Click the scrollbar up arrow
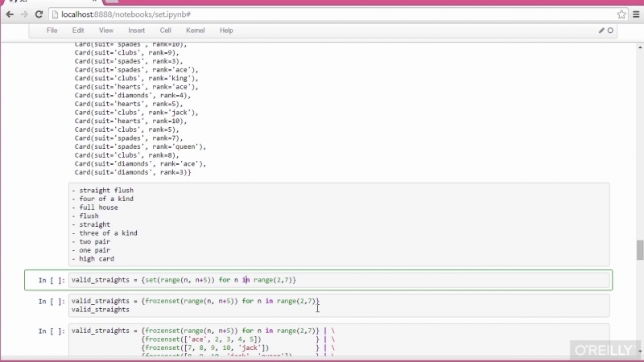The height and width of the screenshot is (362, 644). [640, 47]
